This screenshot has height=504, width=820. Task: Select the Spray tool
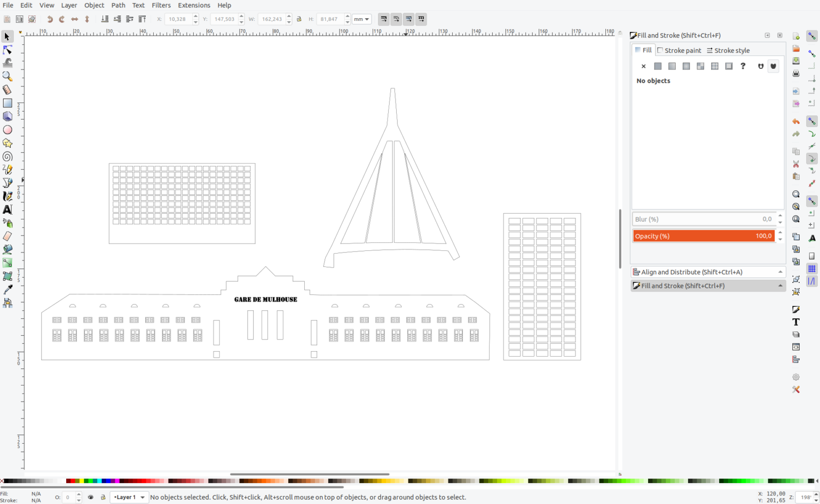click(7, 223)
